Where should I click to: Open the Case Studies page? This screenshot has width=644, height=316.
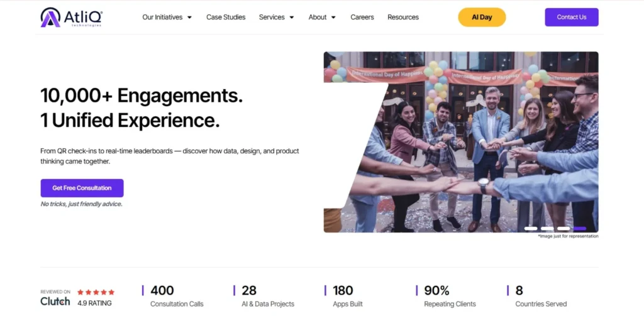pos(226,17)
